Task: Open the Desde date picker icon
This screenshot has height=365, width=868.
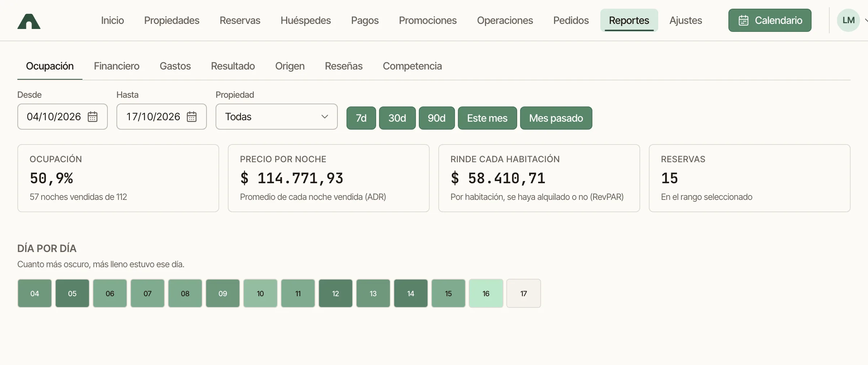Action: click(x=93, y=117)
